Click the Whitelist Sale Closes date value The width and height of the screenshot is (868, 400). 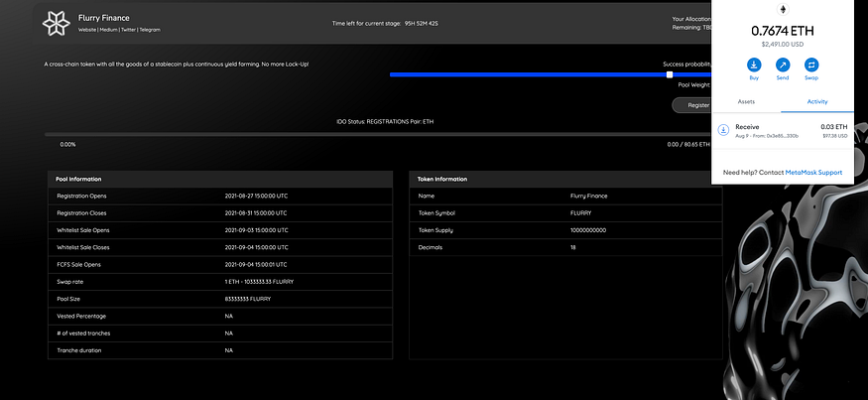point(256,248)
